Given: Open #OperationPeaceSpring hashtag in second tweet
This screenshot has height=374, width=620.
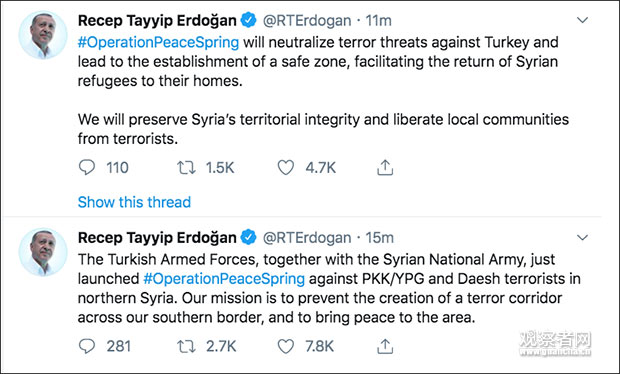Looking at the screenshot, I should 224,279.
